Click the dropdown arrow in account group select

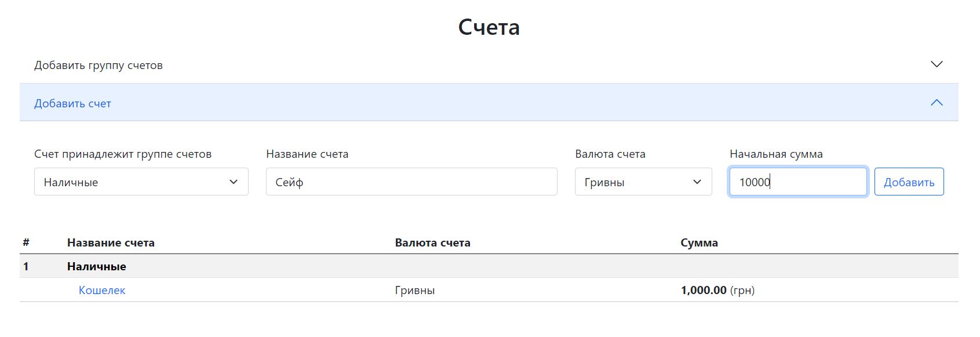coord(234,182)
